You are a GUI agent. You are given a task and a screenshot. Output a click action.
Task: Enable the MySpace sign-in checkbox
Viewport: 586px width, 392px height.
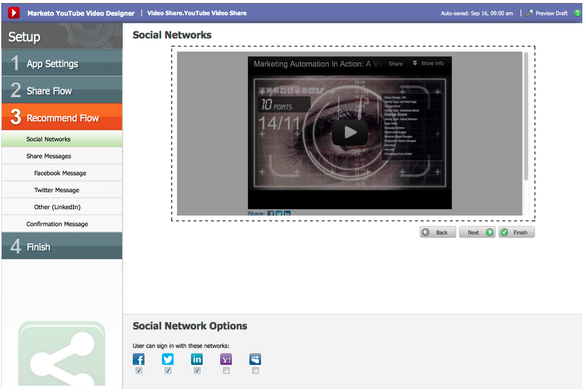pyautogui.click(x=255, y=371)
